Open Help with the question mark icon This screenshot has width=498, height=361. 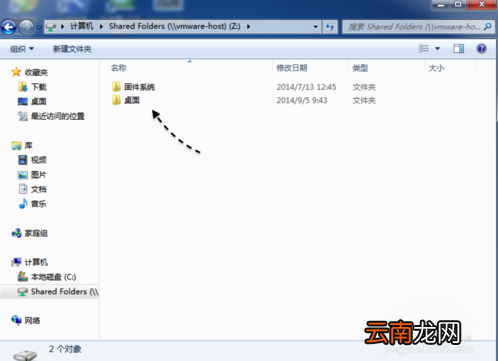[x=481, y=49]
